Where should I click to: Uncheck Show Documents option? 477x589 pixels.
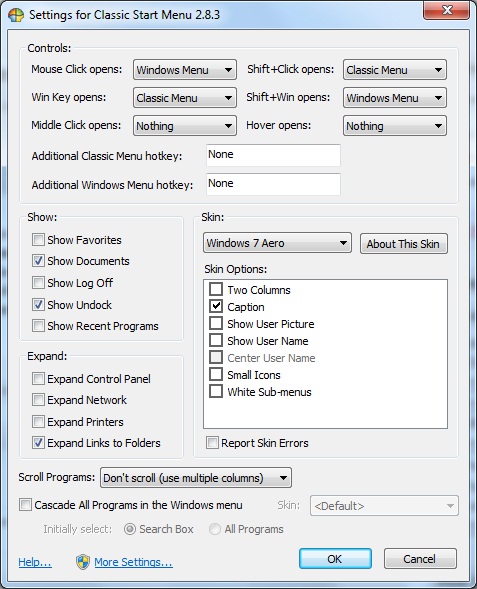(x=38, y=261)
